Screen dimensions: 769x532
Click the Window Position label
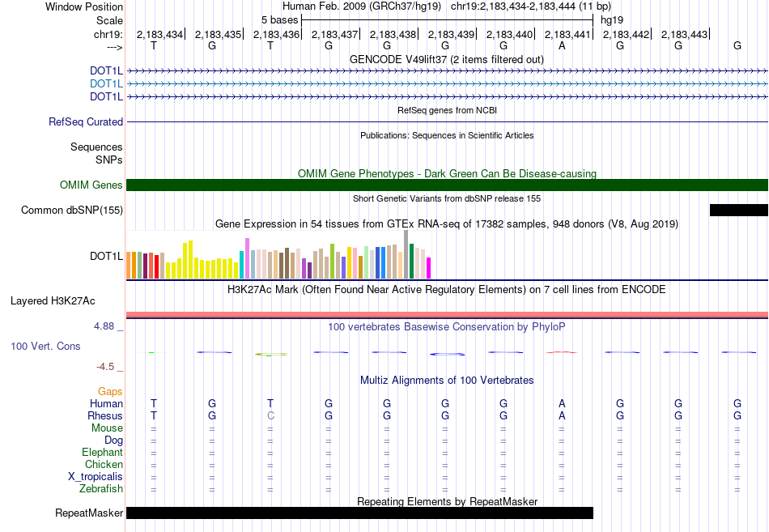click(84, 6)
